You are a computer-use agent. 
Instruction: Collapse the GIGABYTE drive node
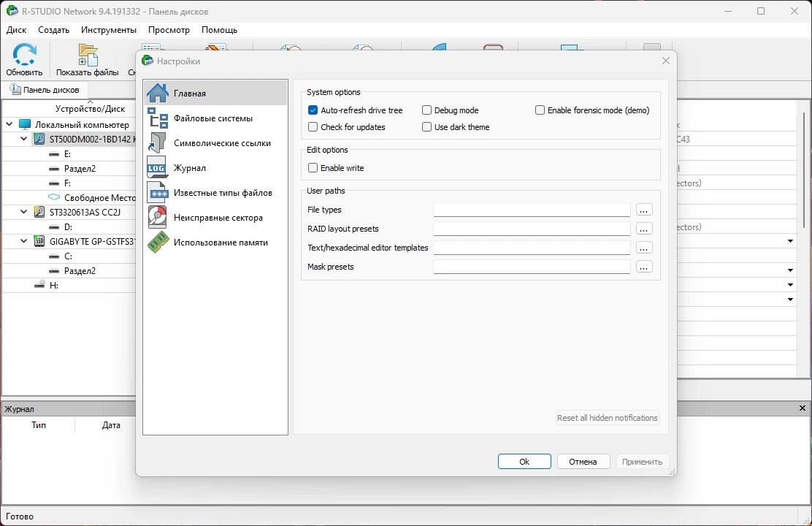(x=23, y=241)
